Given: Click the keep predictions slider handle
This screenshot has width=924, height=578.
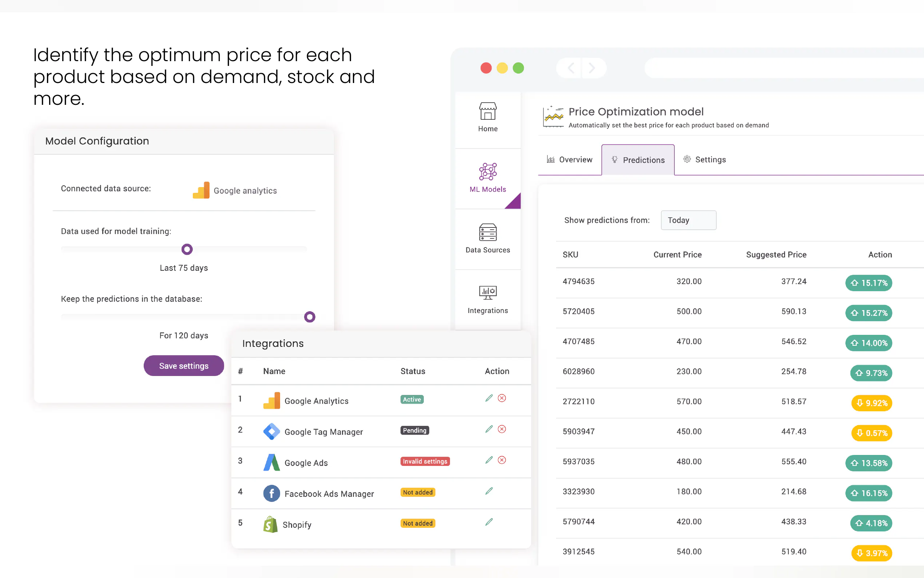Looking at the screenshot, I should coord(310,317).
